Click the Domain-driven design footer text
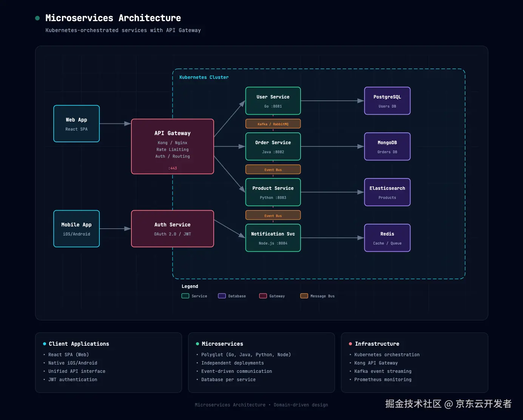 pos(301,405)
